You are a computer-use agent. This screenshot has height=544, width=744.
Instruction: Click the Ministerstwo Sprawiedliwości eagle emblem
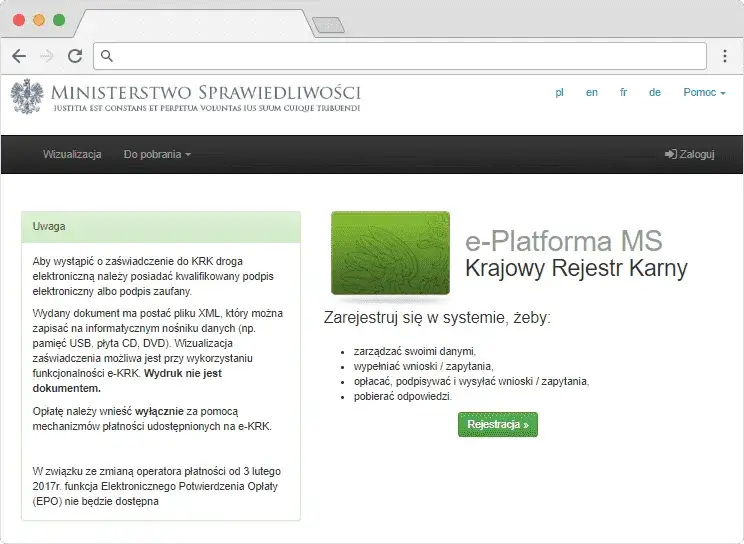[27, 96]
